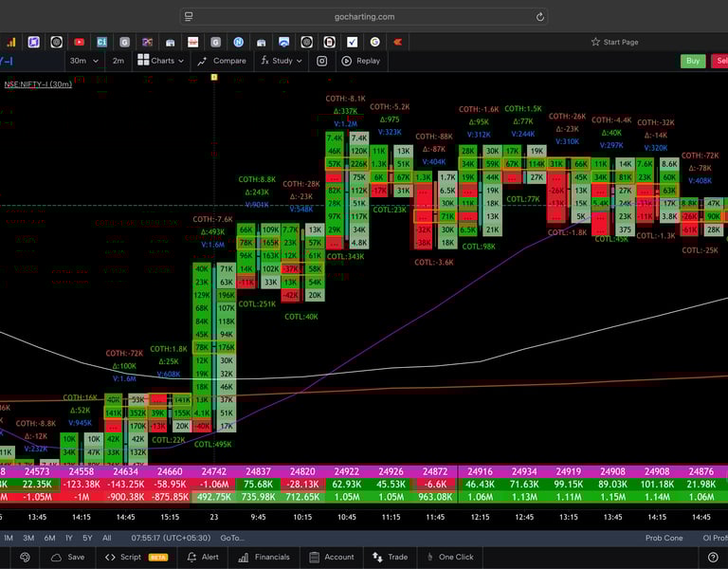The width and height of the screenshot is (728, 569).
Task: Click the Script code brackets icon
Action: pos(110,557)
